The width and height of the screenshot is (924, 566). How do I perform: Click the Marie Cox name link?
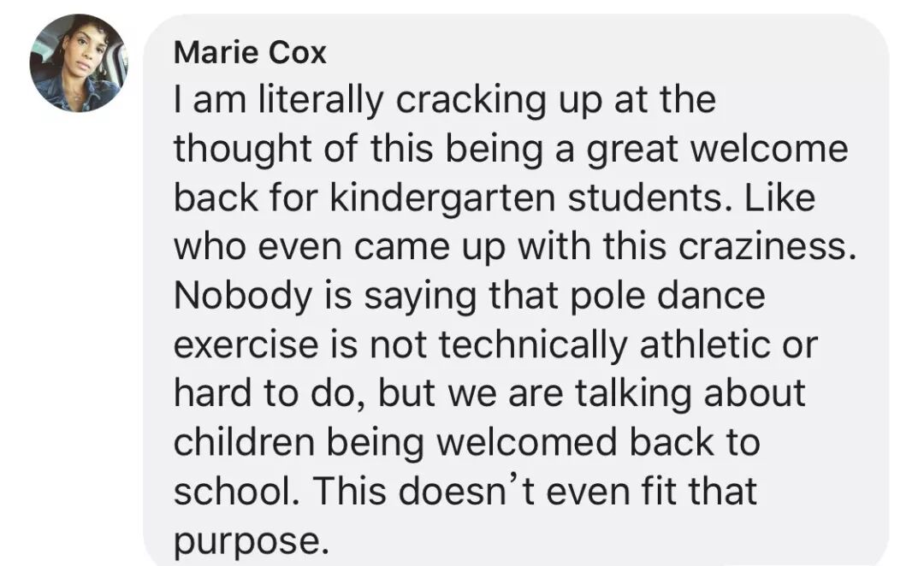tap(250, 53)
